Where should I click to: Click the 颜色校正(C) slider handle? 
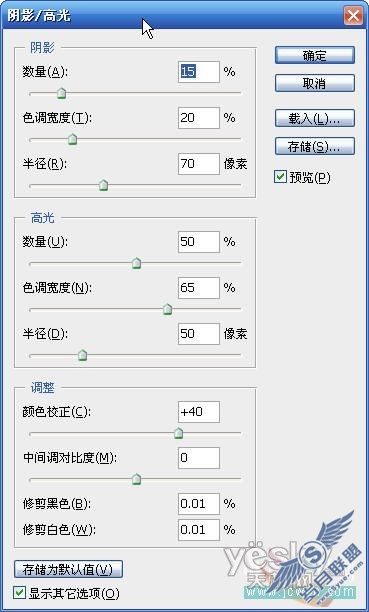(178, 433)
